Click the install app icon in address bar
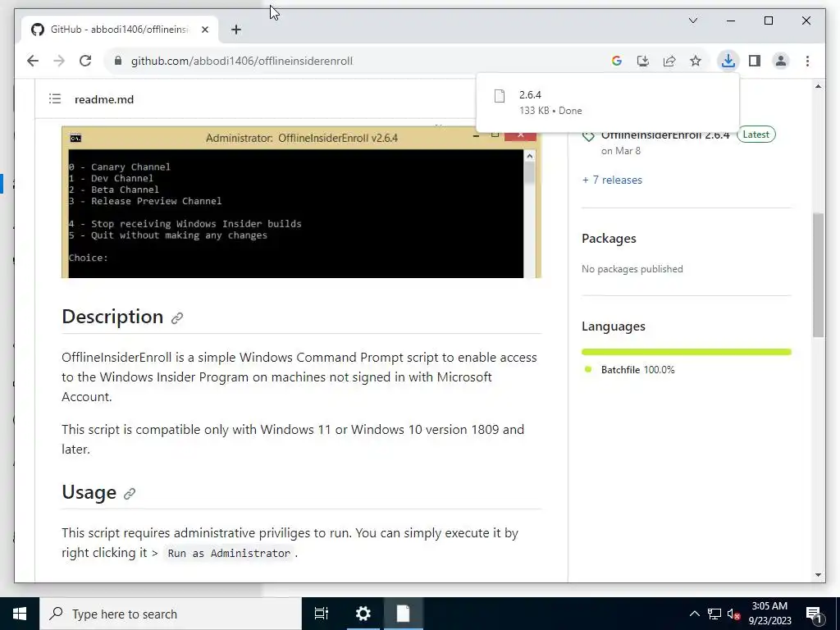Screen dimensions: 840x630 (643, 61)
